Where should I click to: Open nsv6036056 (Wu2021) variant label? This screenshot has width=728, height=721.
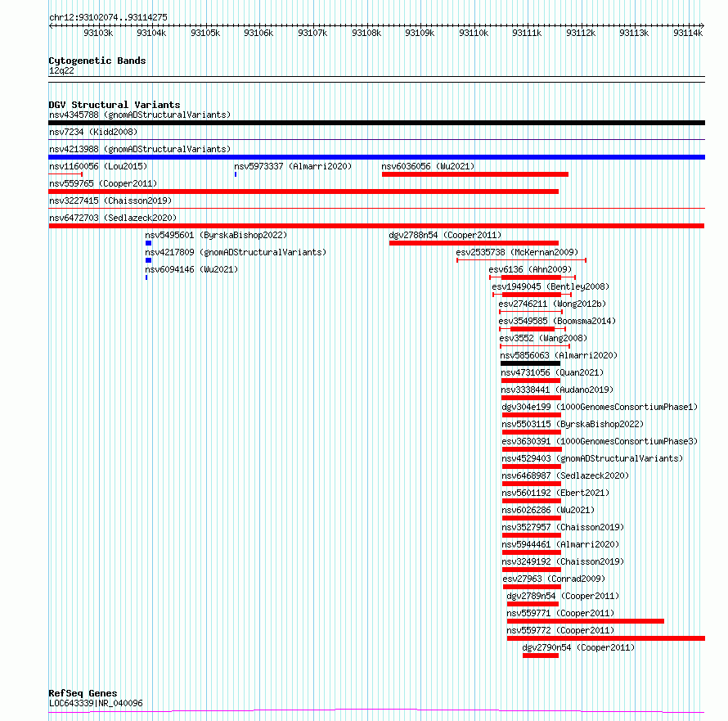coord(428,166)
